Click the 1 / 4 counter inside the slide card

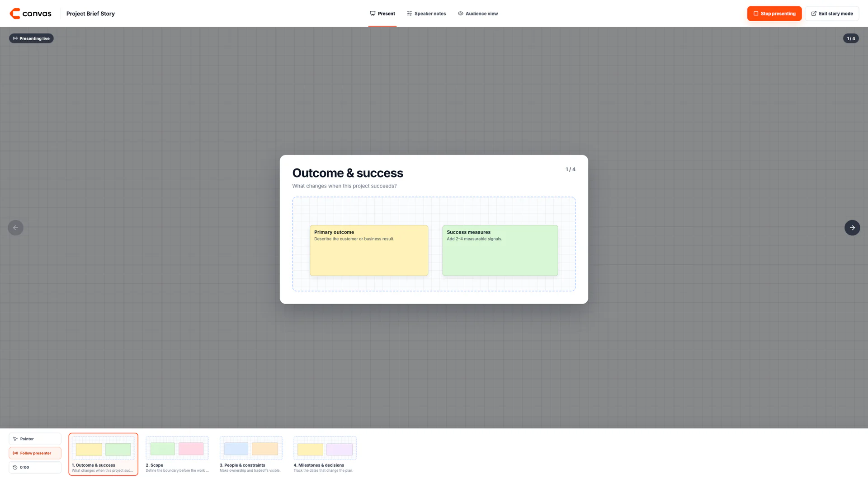571,169
